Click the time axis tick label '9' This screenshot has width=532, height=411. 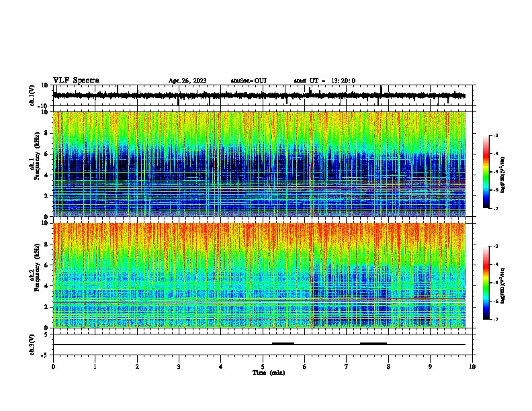430,367
